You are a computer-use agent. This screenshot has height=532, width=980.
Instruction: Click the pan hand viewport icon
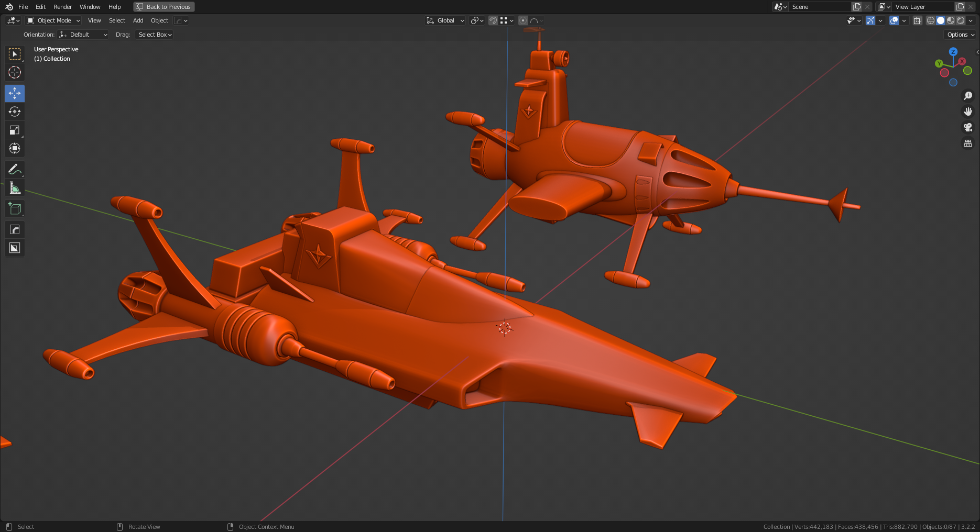tap(968, 112)
